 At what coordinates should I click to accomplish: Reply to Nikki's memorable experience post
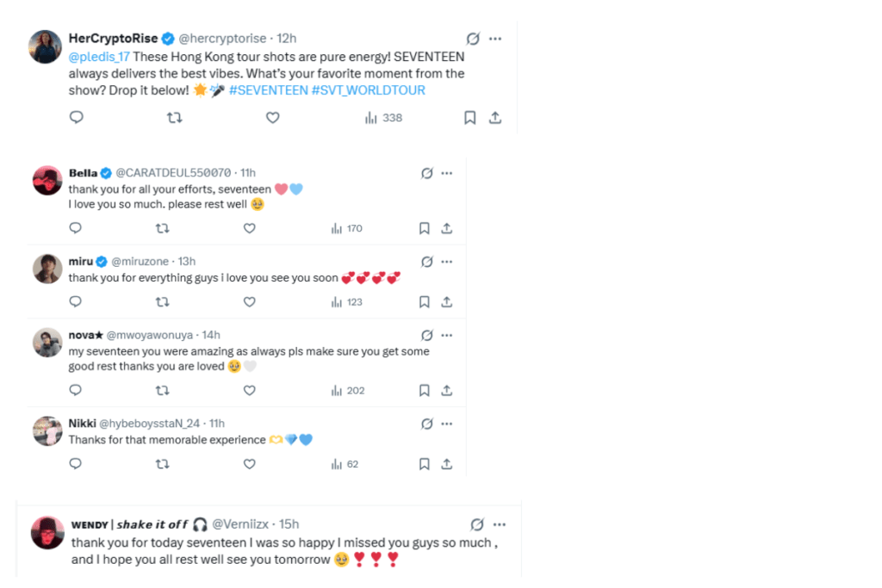(75, 463)
